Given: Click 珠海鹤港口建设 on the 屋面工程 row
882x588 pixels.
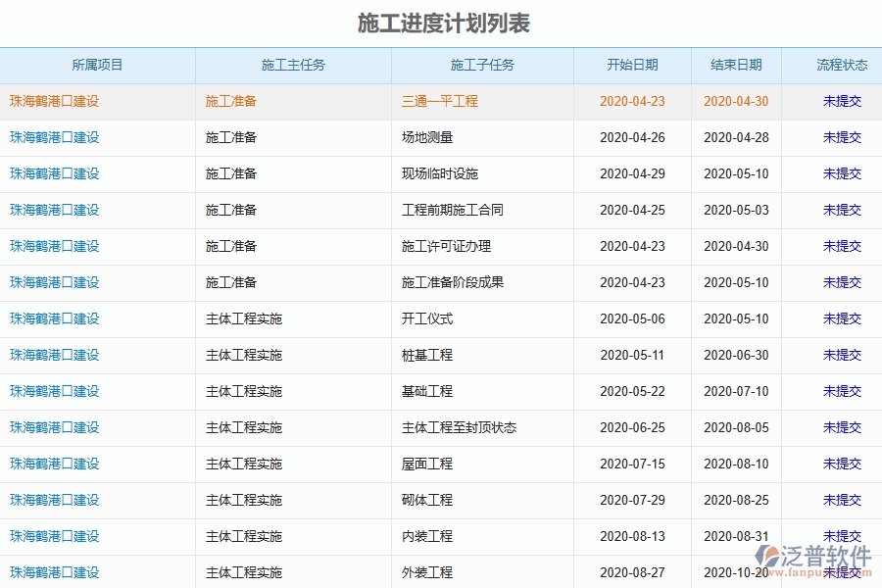Looking at the screenshot, I should (x=56, y=464).
